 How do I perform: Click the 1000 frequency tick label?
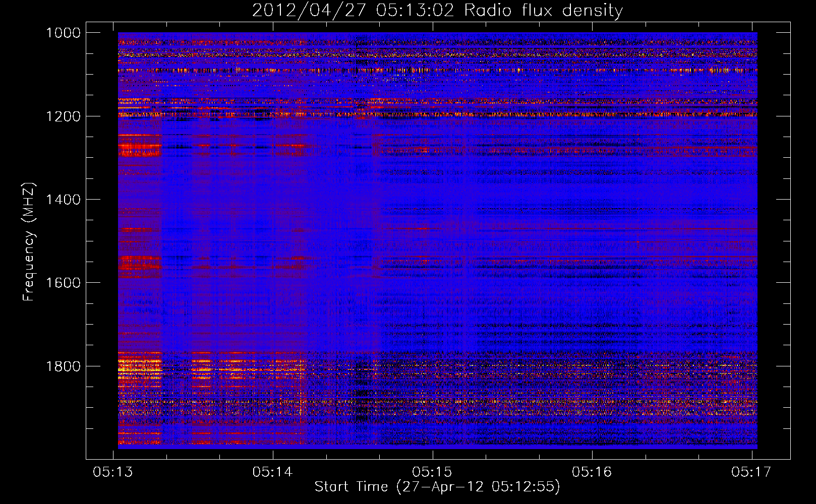(63, 33)
